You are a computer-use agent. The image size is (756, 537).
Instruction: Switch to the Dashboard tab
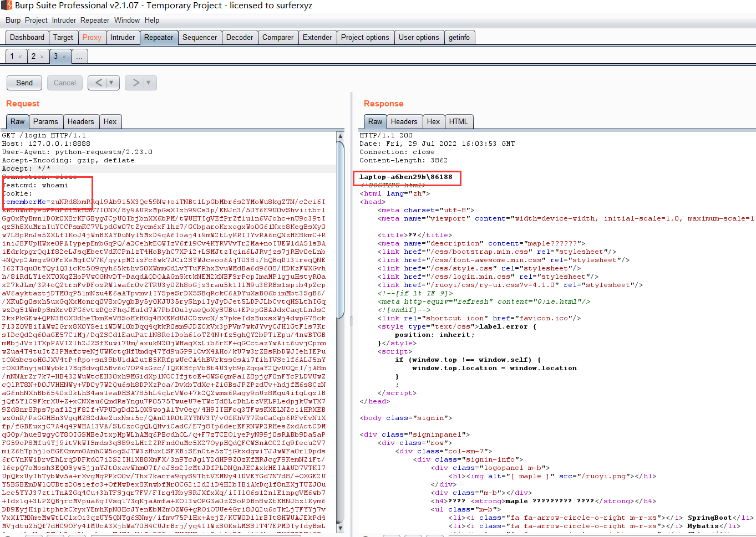(x=27, y=38)
